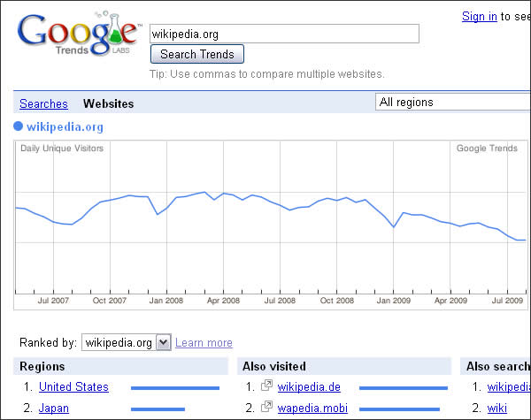
Task: Click external-link icon beside wikipedia.de
Action: pos(266,387)
